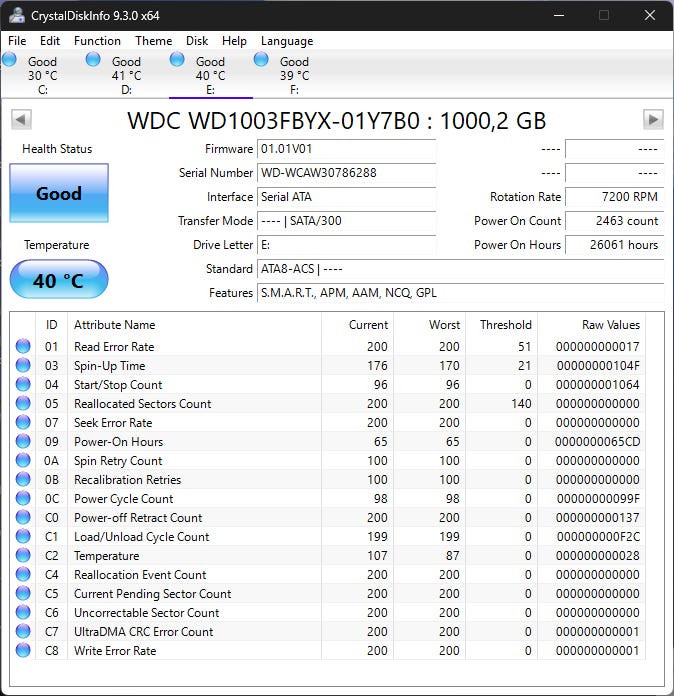Click the previous disk left arrow button
674x696 pixels.
[20, 120]
